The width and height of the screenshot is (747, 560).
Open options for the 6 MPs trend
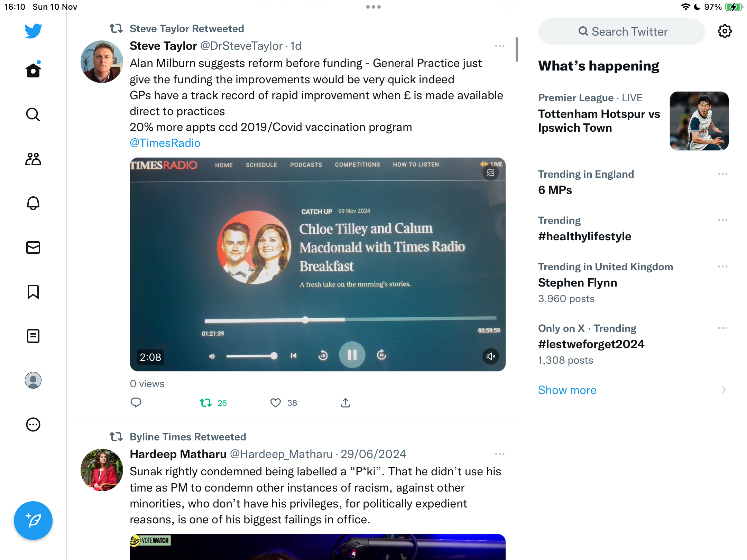coord(723,174)
